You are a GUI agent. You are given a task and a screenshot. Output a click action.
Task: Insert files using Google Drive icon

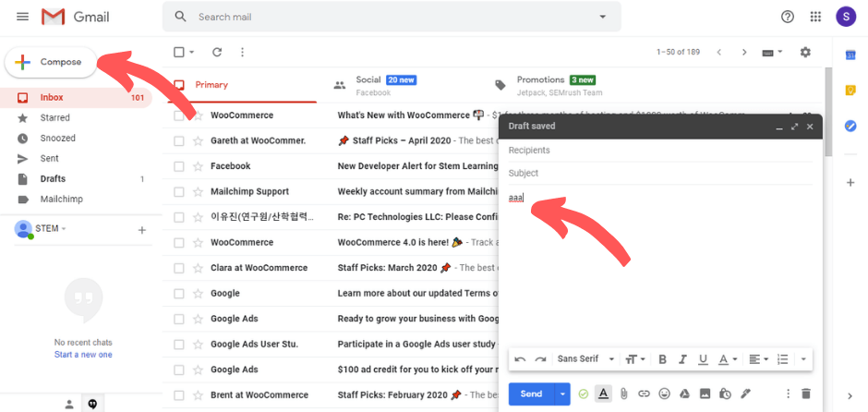684,394
